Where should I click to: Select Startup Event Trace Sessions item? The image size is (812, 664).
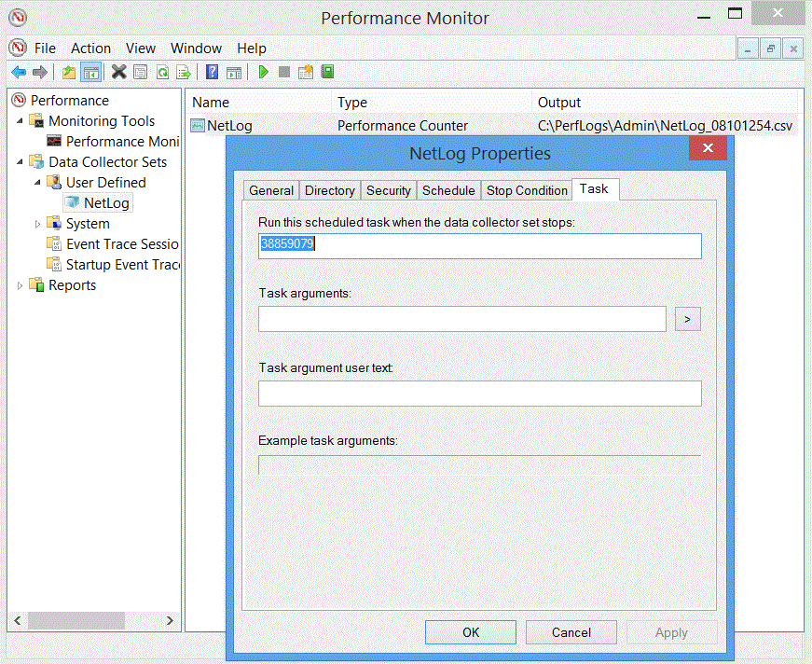(x=123, y=265)
